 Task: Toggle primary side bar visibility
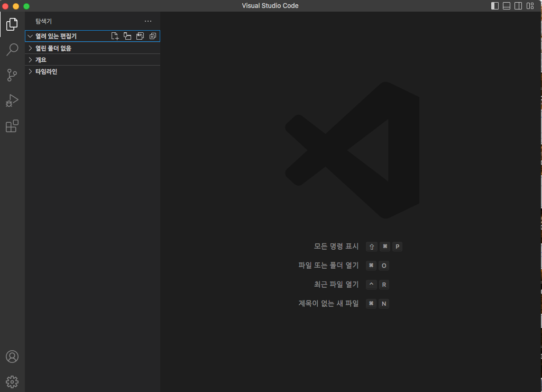click(x=494, y=6)
